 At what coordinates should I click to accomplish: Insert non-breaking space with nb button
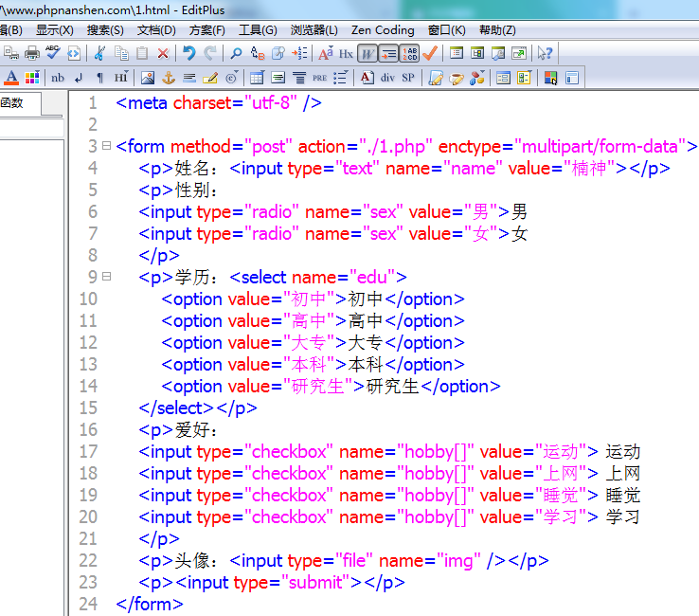click(58, 78)
